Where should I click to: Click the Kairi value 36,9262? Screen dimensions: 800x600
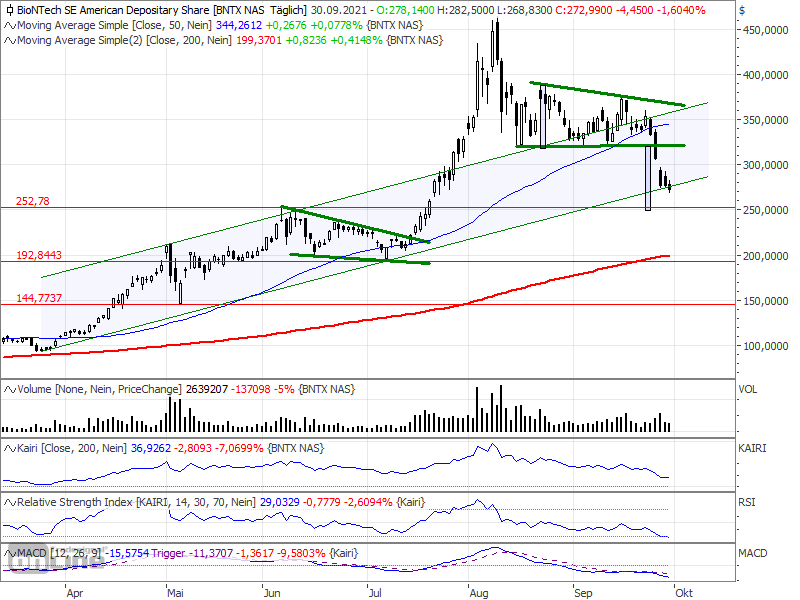151,448
